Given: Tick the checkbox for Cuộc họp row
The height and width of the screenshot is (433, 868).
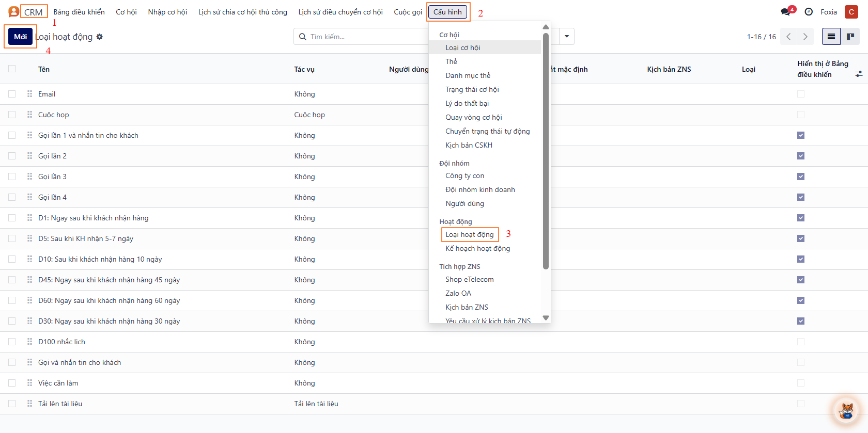Looking at the screenshot, I should pyautogui.click(x=12, y=115).
